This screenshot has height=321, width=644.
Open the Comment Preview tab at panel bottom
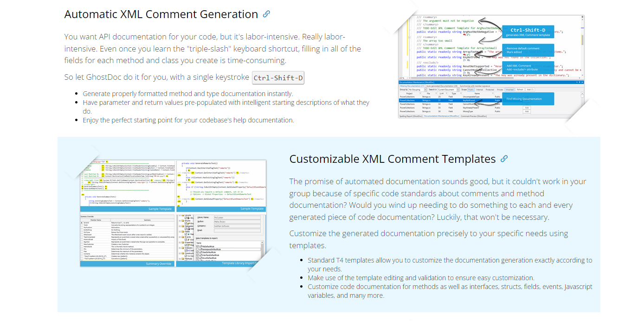[x=473, y=116]
